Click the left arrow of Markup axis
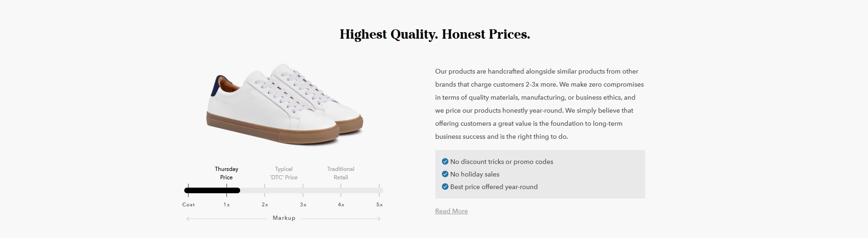Viewport: 868px width, 238px height. pyautogui.click(x=188, y=218)
